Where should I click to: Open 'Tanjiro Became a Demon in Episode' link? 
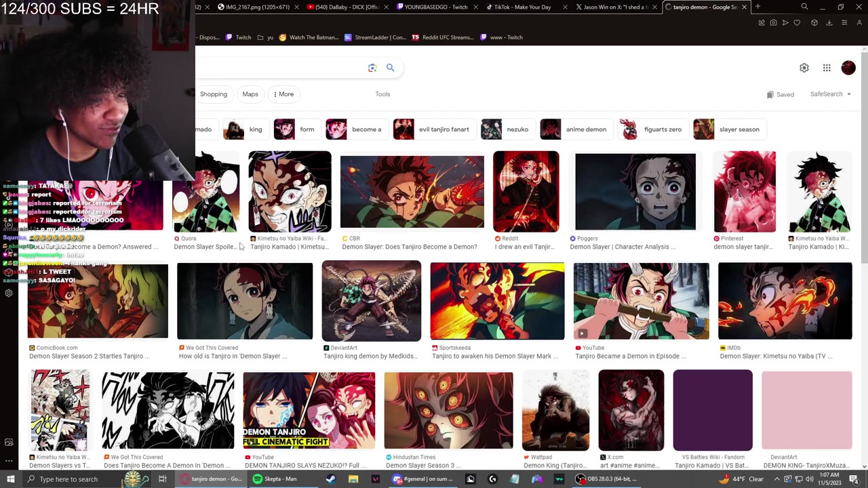pos(631,357)
